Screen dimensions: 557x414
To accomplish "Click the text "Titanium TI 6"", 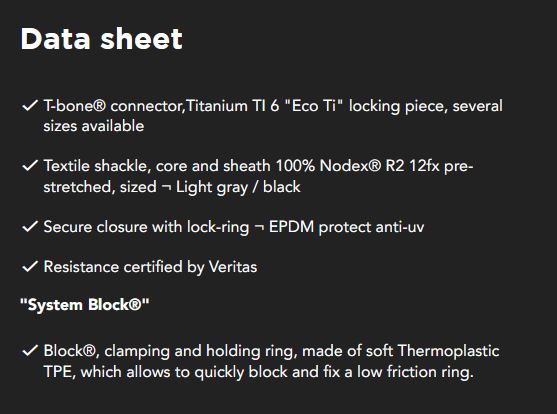I will click(233, 106).
